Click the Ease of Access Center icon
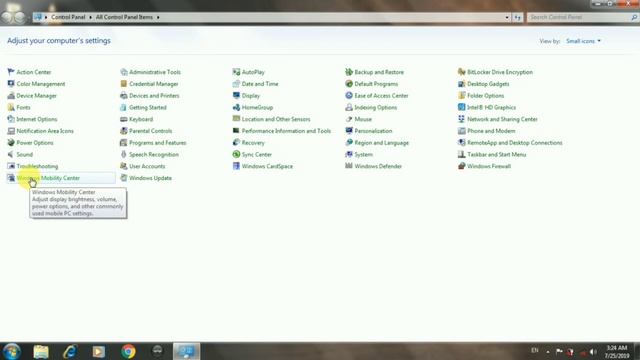Viewport: 640px width, 360px height. pos(349,96)
